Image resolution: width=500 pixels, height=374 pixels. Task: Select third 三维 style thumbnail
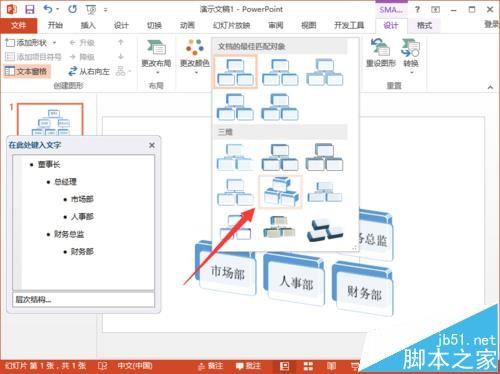click(x=325, y=157)
